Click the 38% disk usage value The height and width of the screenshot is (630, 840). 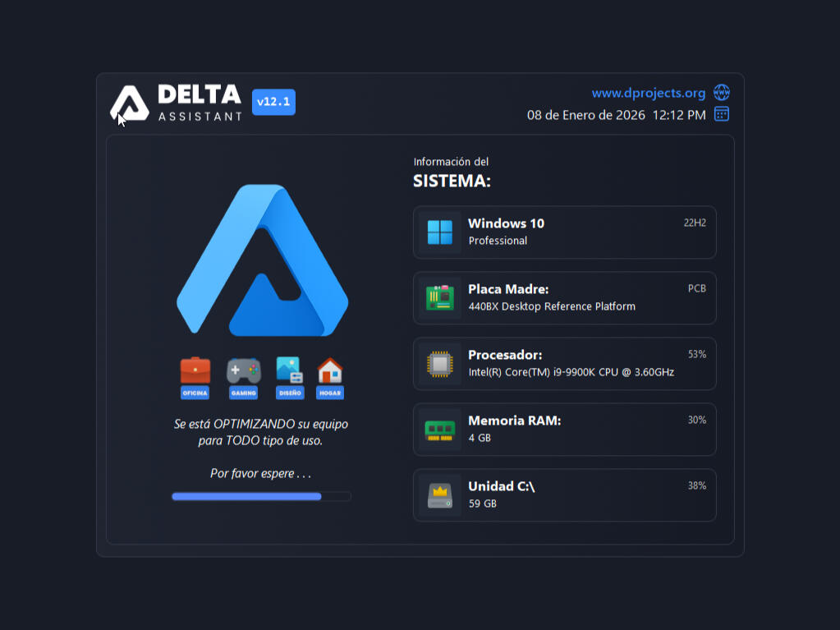pyautogui.click(x=696, y=485)
